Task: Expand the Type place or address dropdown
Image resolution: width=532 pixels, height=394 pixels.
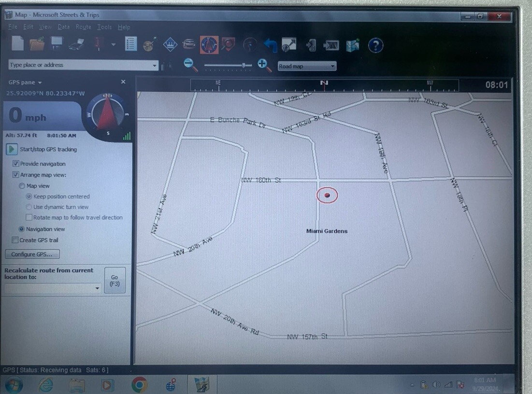Action: coord(155,65)
